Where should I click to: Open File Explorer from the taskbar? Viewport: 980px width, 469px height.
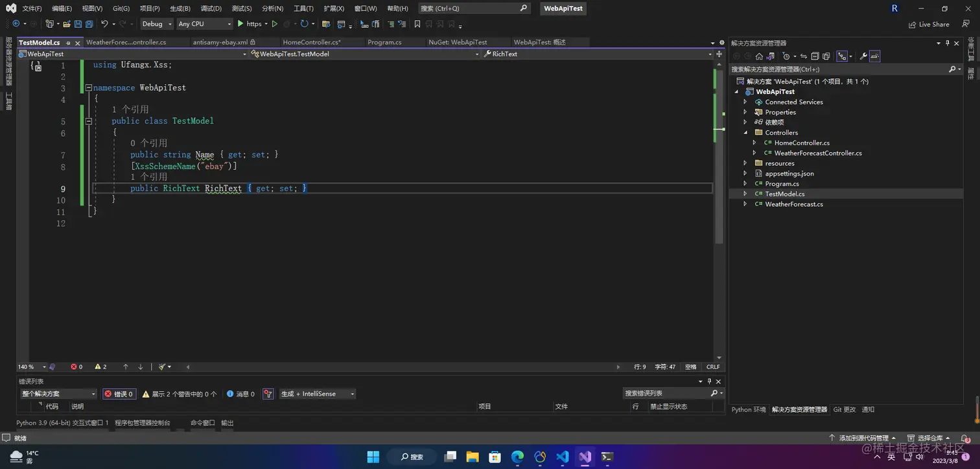point(472,457)
